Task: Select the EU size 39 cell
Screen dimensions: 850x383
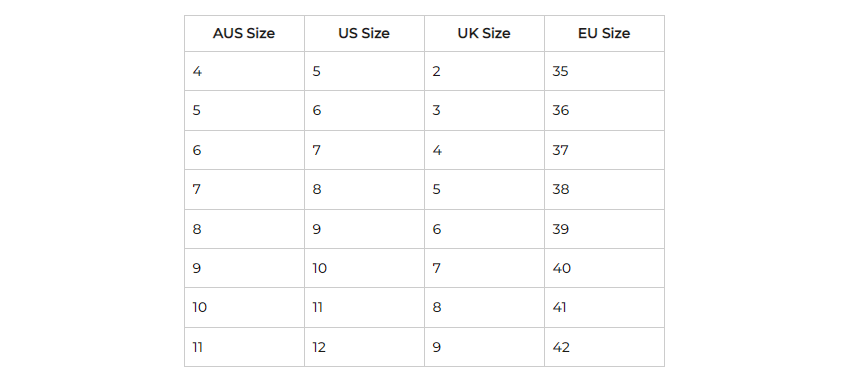Action: (x=604, y=229)
